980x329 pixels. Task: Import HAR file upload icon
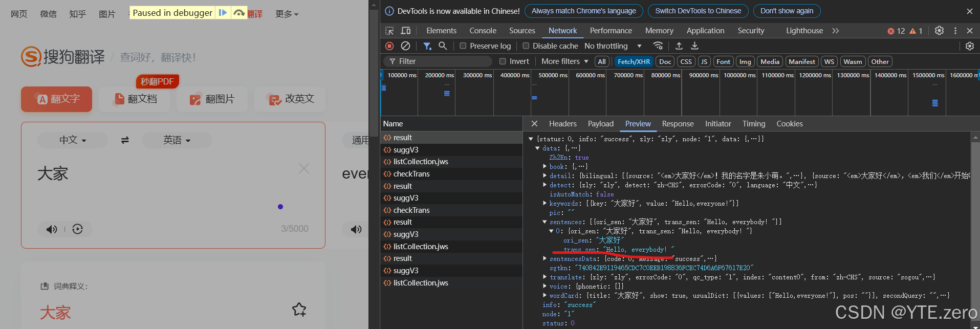(679, 46)
